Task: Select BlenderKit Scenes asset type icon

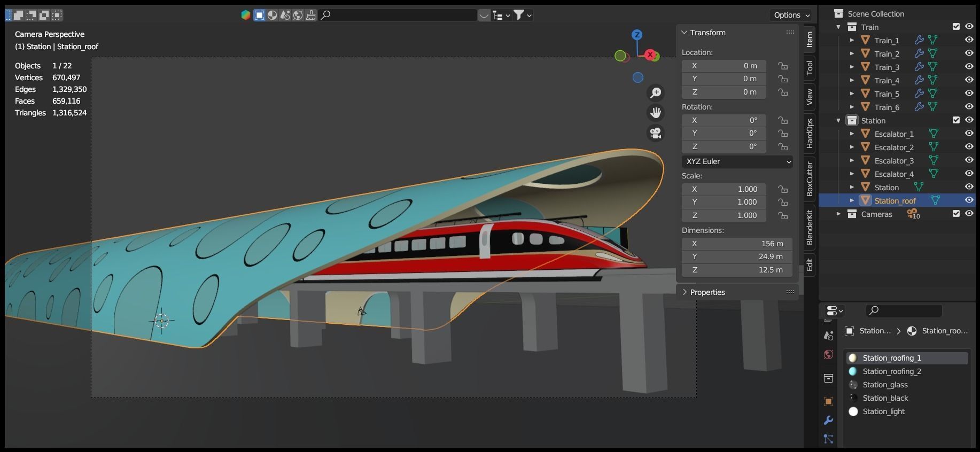Action: pos(285,15)
